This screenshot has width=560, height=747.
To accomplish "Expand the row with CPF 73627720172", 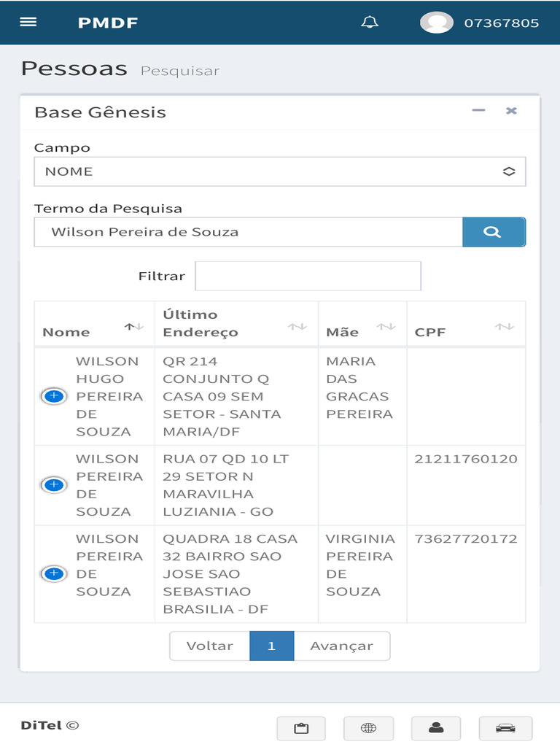I will (x=54, y=574).
